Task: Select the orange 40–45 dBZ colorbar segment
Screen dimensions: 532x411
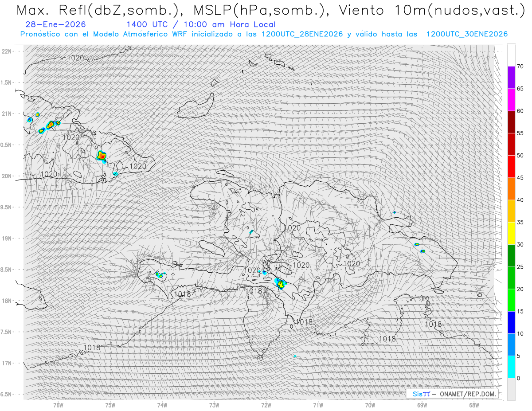Action: [x=511, y=189]
